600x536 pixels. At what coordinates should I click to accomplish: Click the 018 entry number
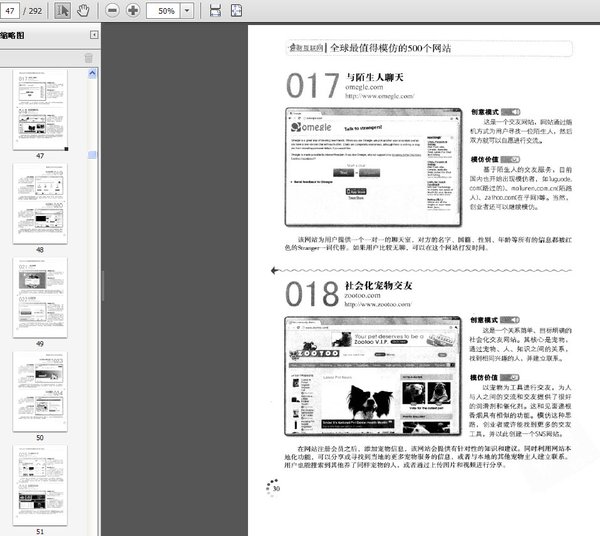(x=312, y=294)
